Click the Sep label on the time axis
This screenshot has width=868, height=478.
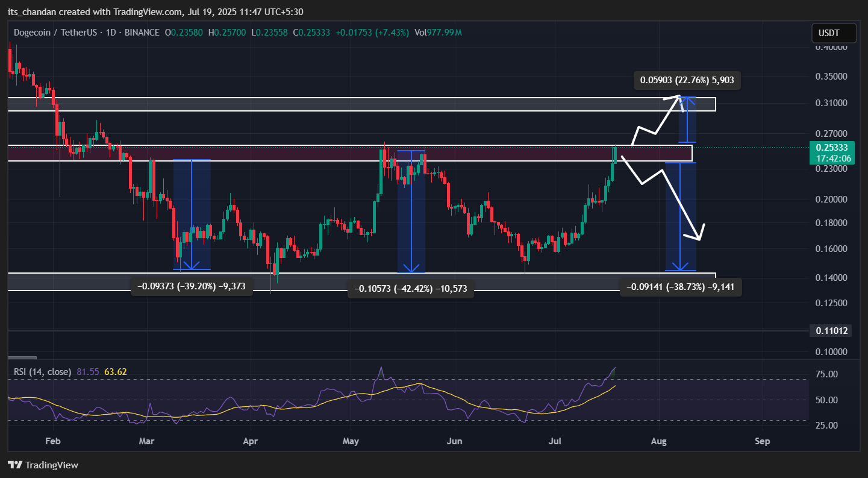tap(763, 441)
